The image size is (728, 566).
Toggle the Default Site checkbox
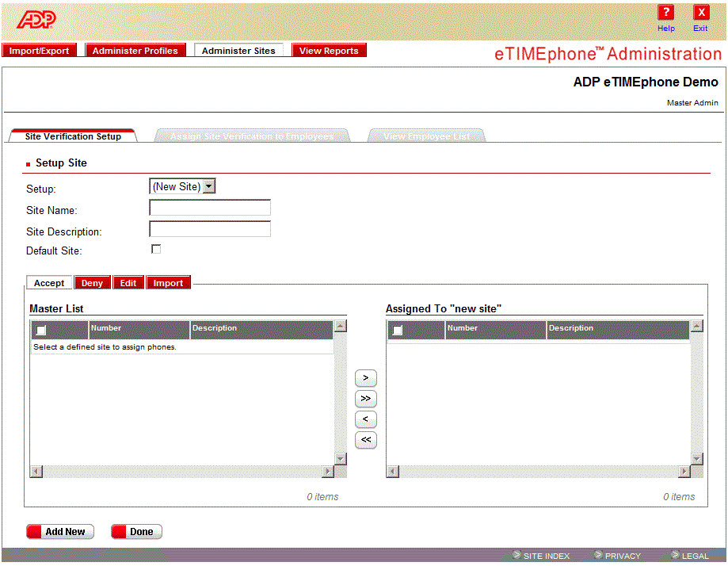[x=156, y=250]
